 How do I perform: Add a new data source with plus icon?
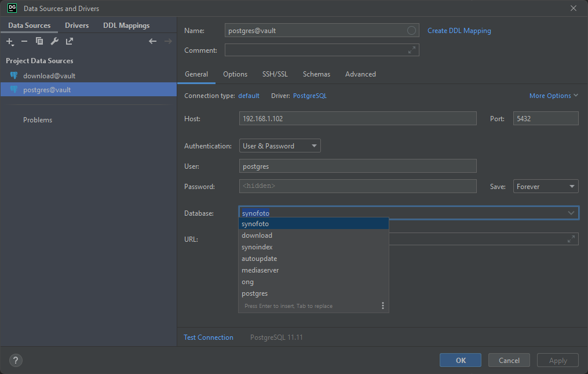(10, 41)
